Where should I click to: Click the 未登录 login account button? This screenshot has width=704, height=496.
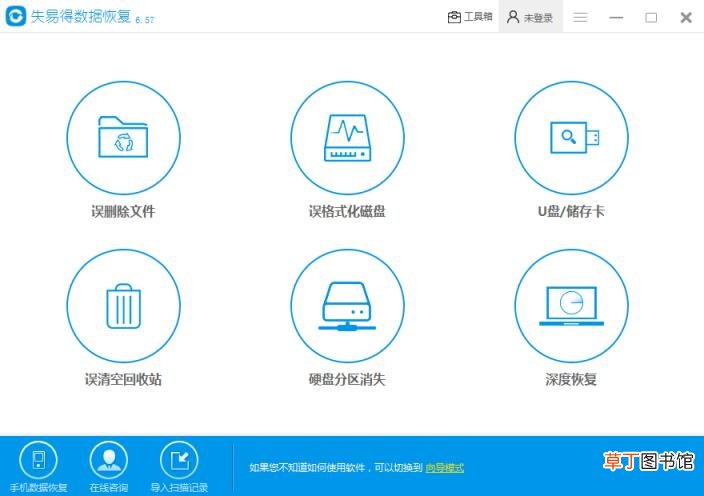click(530, 17)
